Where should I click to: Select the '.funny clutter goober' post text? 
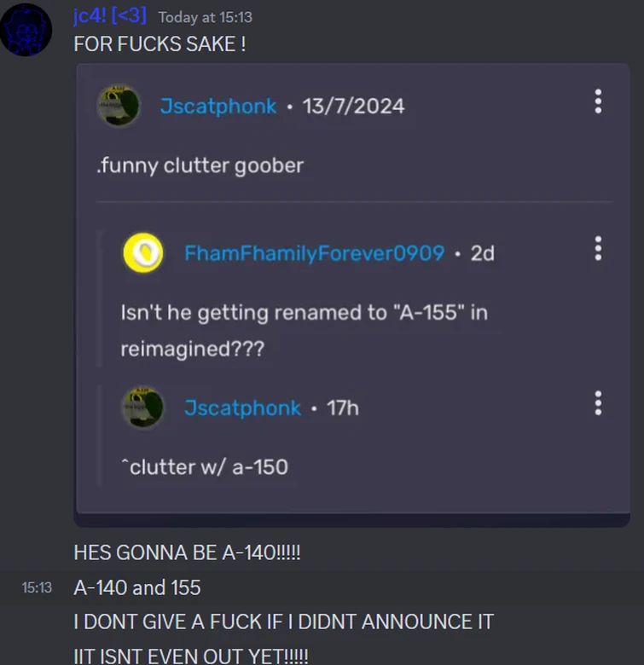click(x=200, y=165)
